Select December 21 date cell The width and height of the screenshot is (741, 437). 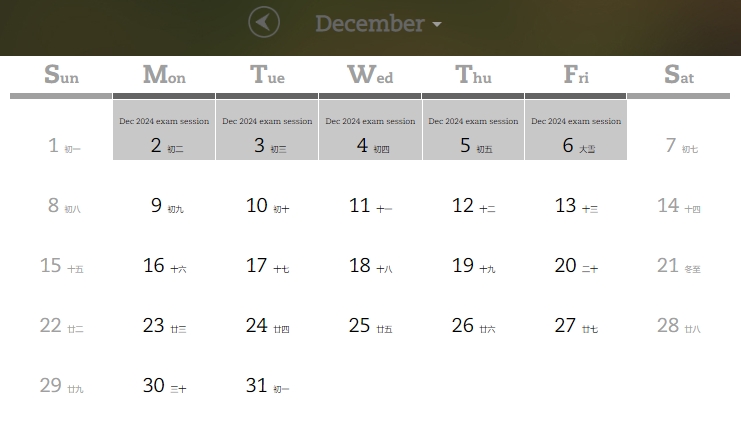click(678, 266)
